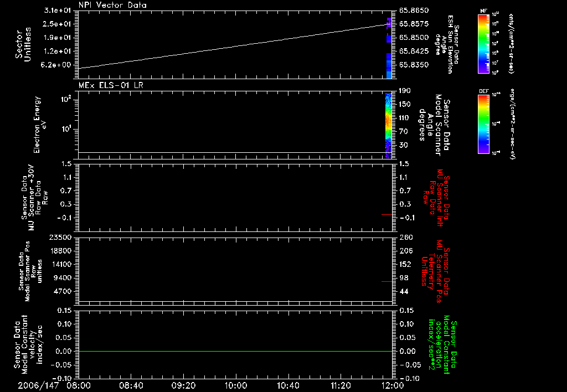This screenshot has height=392, width=567.
Task: Click the '1.2e+01' sector tick value
Action: point(58,51)
